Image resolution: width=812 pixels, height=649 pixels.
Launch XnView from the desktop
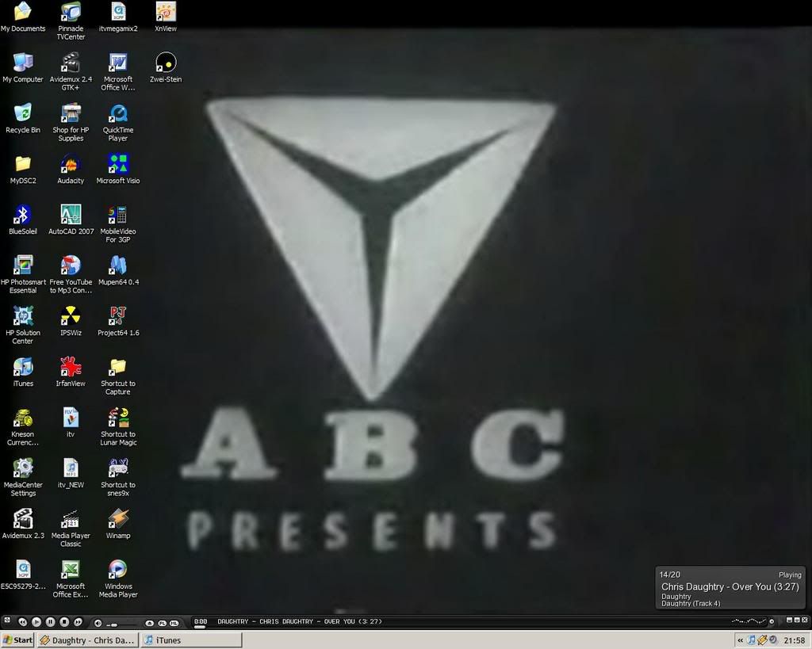point(166,17)
